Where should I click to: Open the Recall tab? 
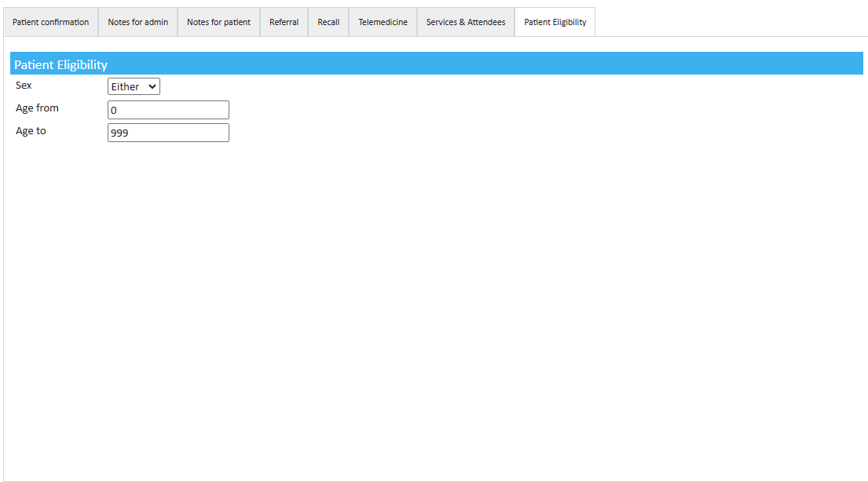pos(328,22)
